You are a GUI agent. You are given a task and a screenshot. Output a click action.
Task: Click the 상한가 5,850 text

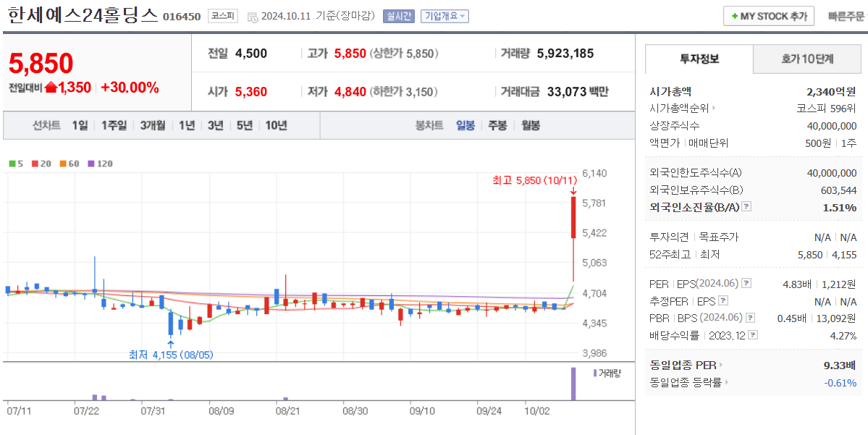pyautogui.click(x=403, y=54)
